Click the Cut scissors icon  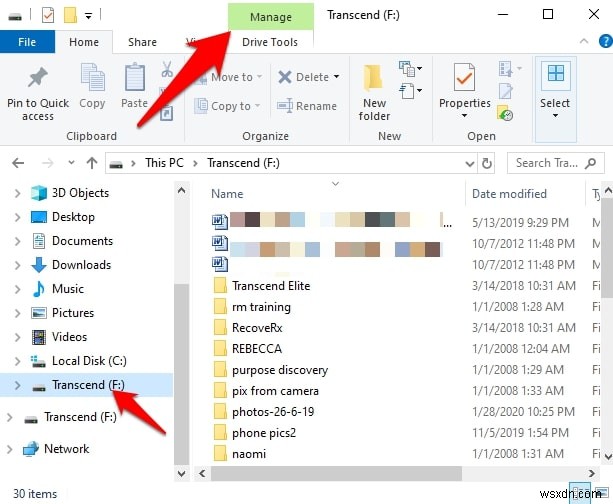click(x=167, y=69)
